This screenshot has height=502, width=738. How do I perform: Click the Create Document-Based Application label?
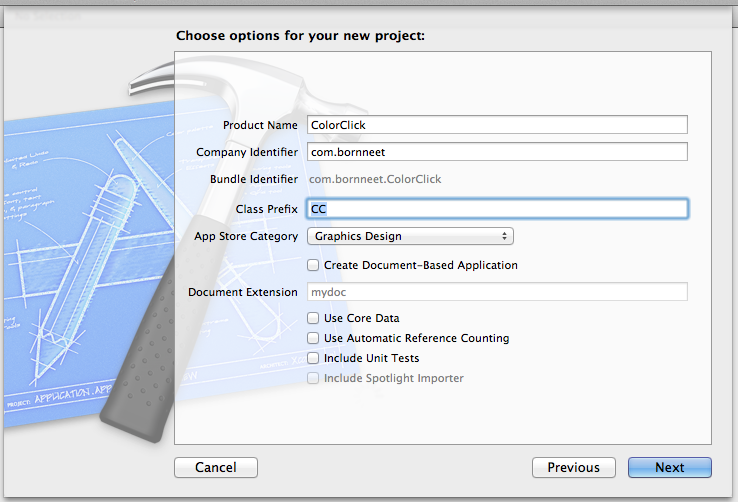(421, 265)
